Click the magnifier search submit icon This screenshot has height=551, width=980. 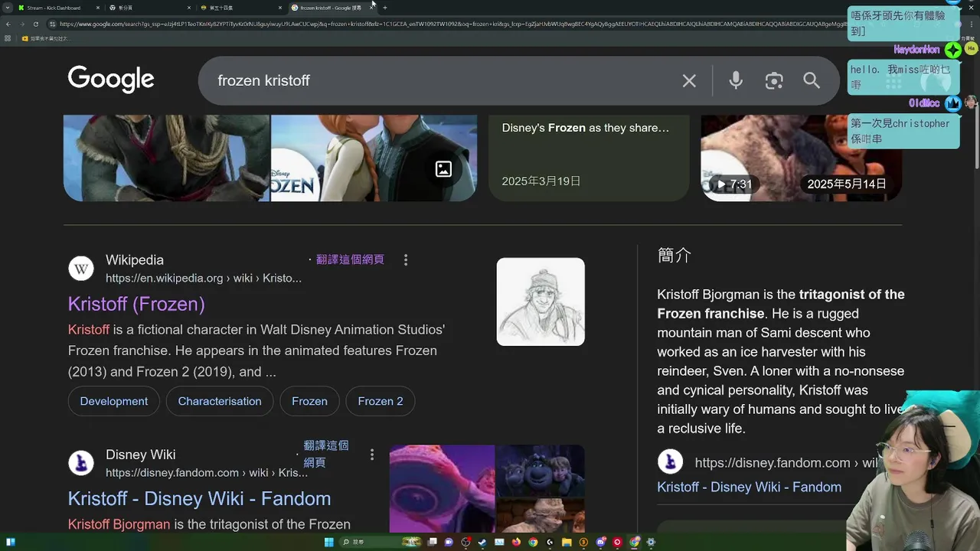tap(812, 80)
